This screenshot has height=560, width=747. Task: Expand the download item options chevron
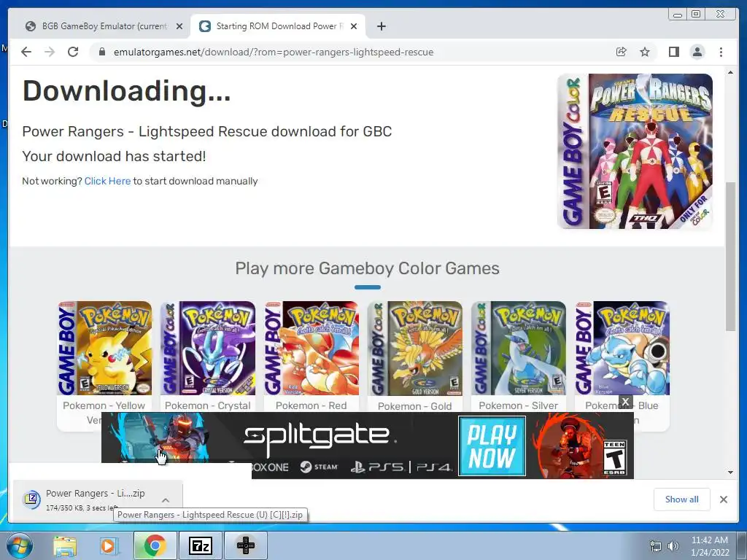(166, 500)
